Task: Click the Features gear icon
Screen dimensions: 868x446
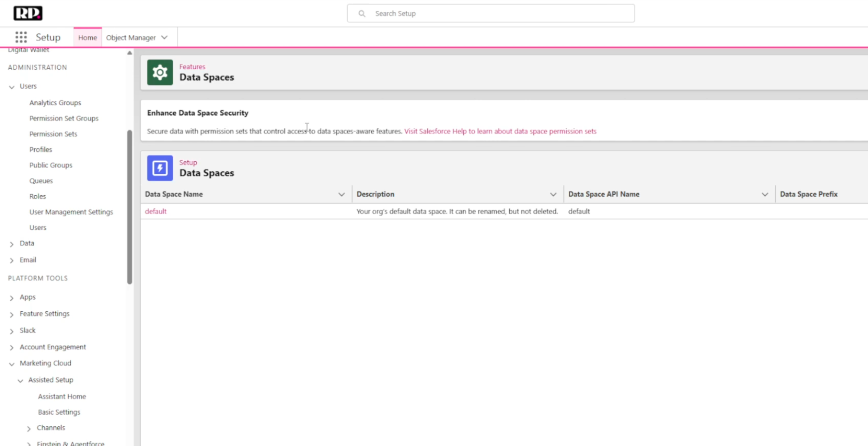Action: 160,72
